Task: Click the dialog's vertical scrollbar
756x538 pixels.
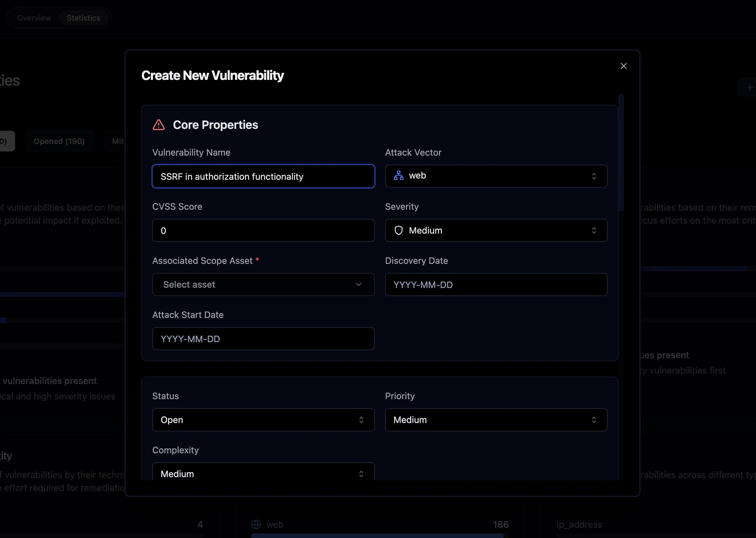Action: click(621, 152)
